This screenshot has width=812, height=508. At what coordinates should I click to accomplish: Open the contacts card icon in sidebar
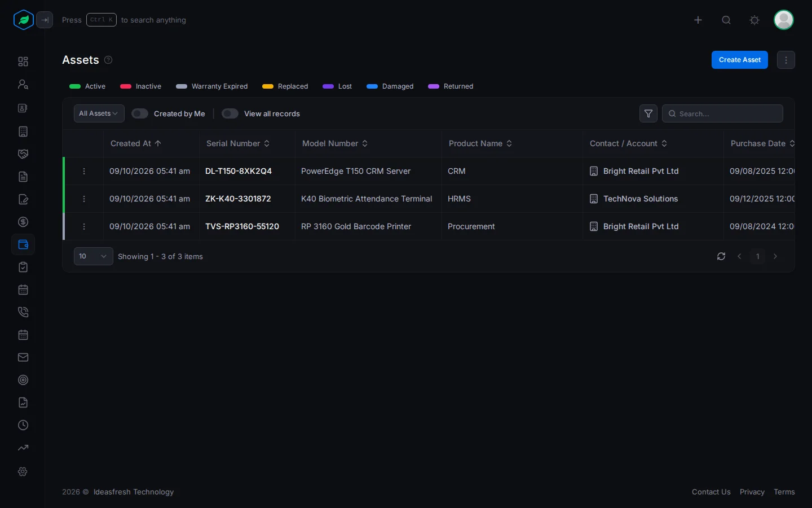tap(23, 108)
